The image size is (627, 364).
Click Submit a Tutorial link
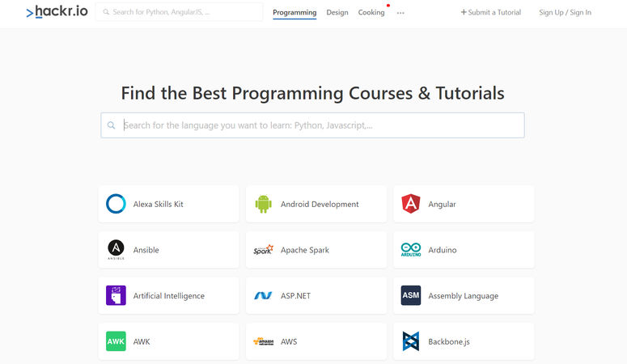click(491, 13)
